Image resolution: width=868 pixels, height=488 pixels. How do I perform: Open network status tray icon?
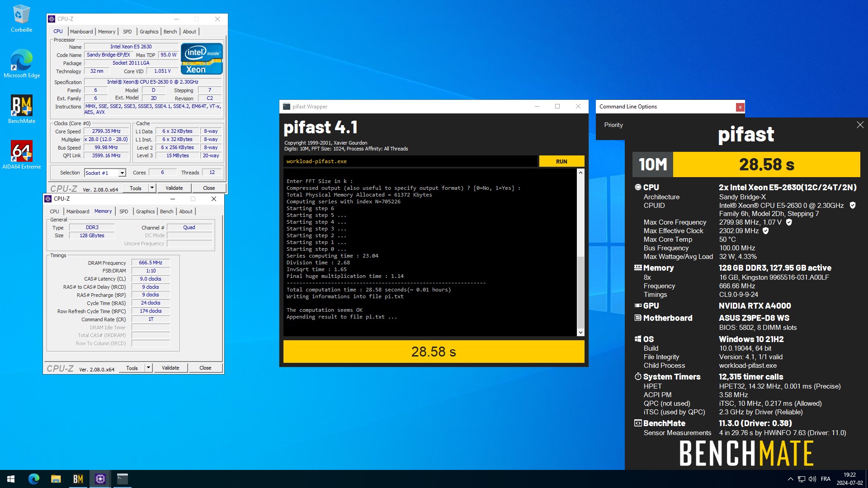click(x=801, y=479)
